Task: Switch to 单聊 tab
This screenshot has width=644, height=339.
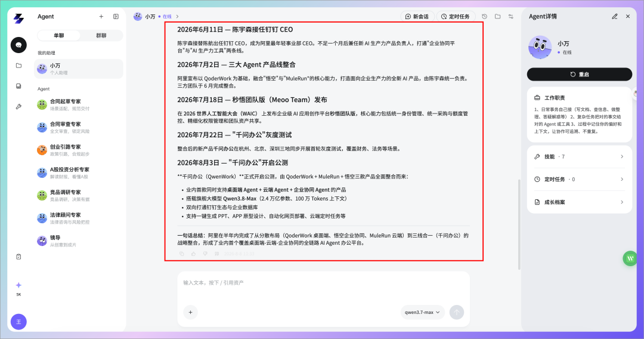Action: 58,35
